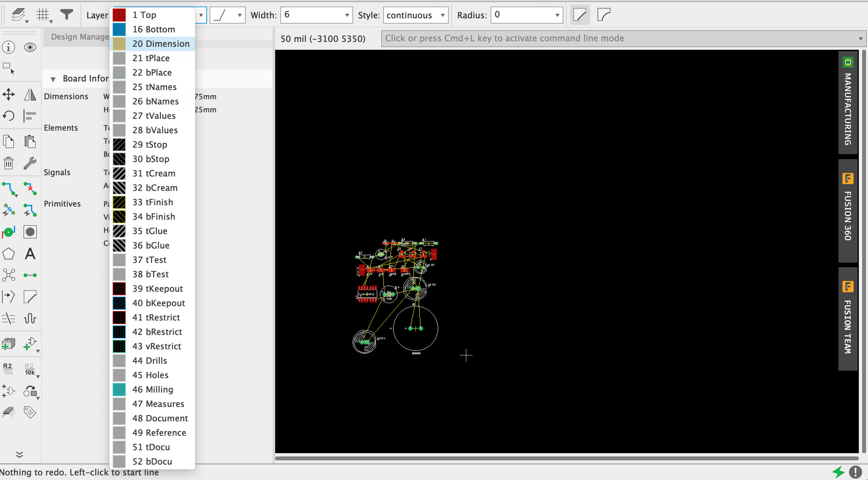Select the Name R2 tool
The height and width of the screenshot is (480, 868).
click(8, 369)
